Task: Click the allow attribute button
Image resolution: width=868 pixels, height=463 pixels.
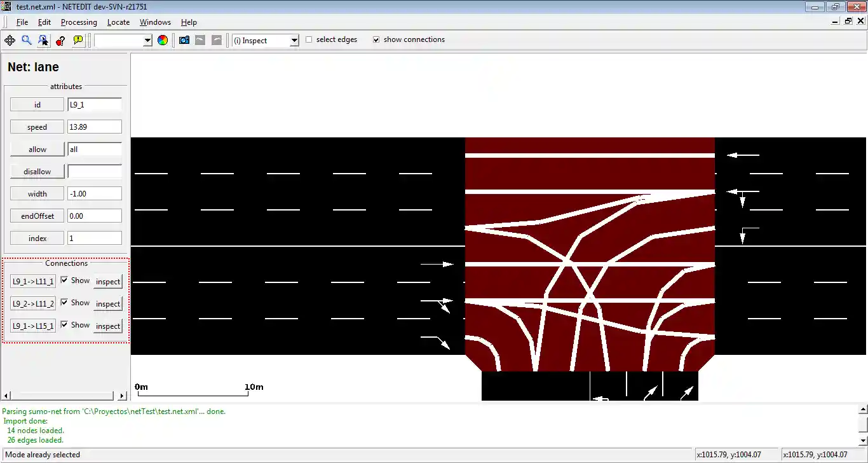Action: pyautogui.click(x=37, y=149)
